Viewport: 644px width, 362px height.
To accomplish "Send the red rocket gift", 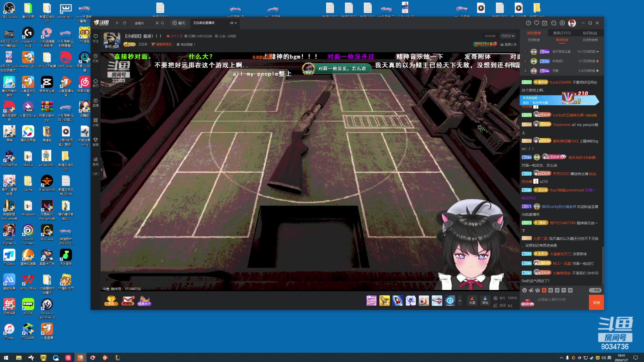I will tap(397, 301).
